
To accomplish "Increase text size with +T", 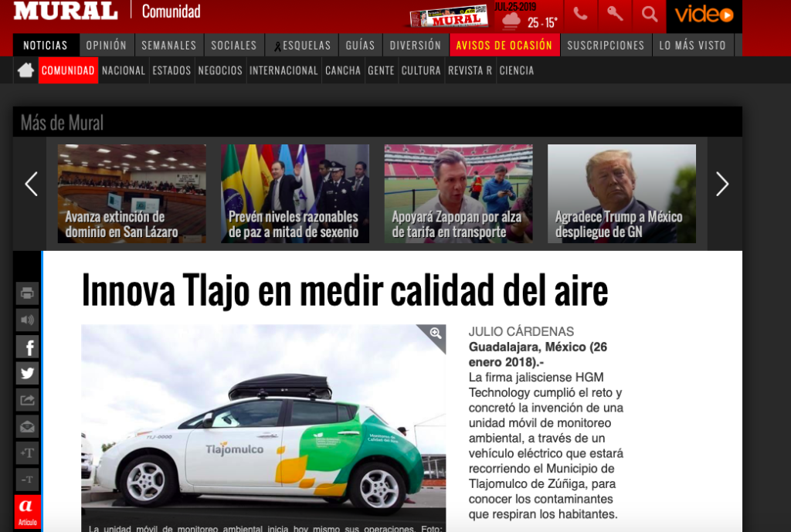I will [27, 452].
